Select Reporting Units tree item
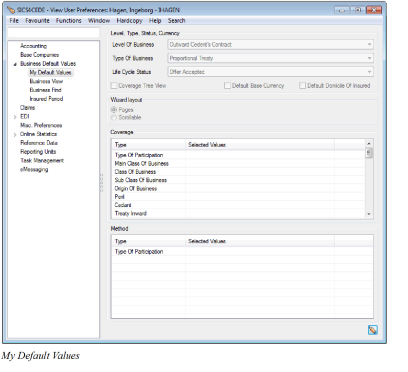Screen dimensions: 408x372 [38, 152]
